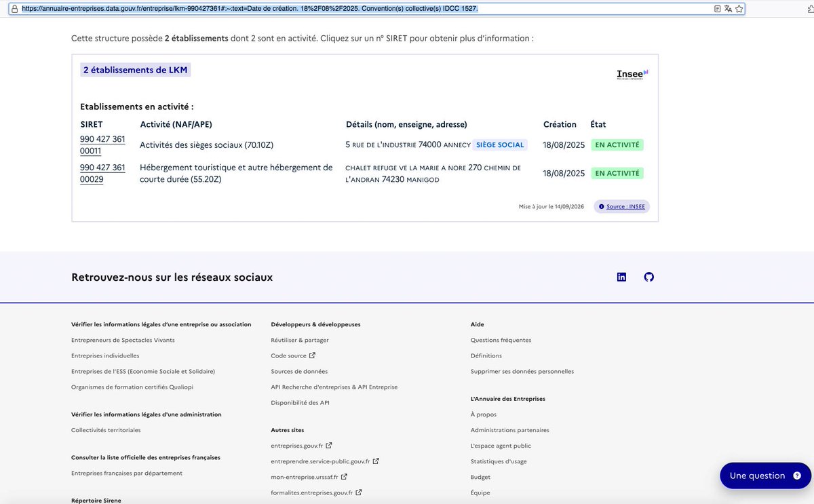Click address 5 rue de l'Industrie 74000 Annecy
This screenshot has width=814, height=504.
pos(408,144)
